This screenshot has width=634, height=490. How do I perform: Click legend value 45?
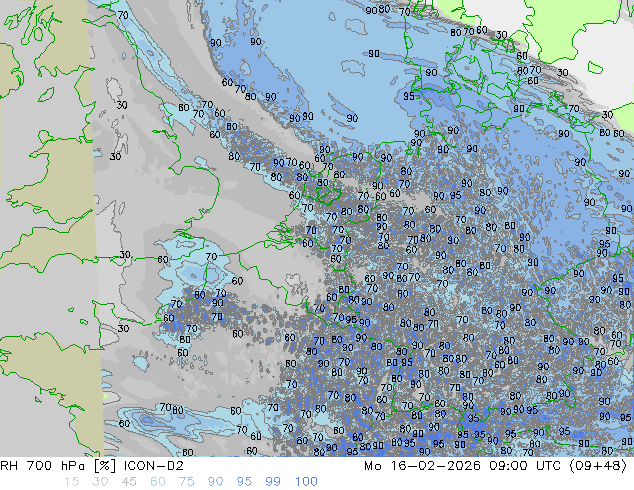click(128, 481)
